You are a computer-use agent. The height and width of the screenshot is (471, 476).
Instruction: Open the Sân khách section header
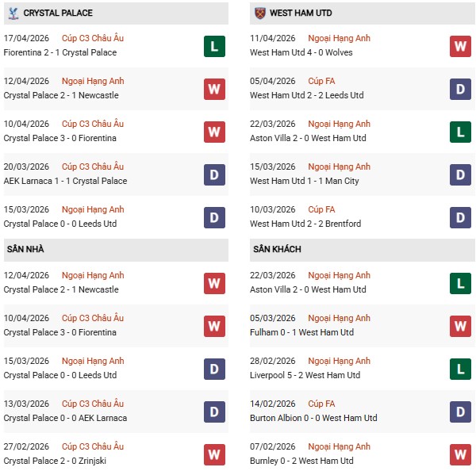point(275,249)
